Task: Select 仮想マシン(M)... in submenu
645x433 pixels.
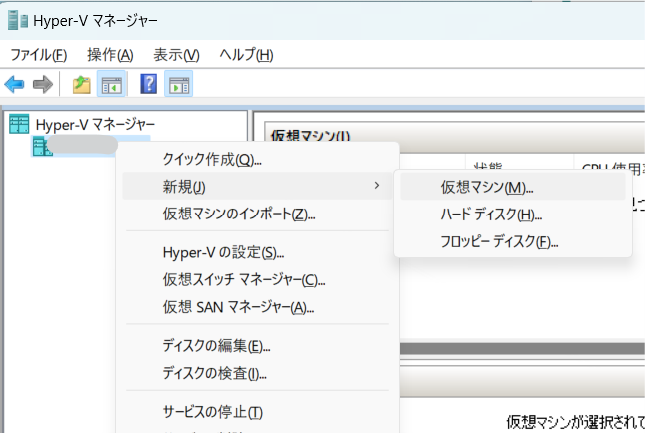Action: point(513,187)
